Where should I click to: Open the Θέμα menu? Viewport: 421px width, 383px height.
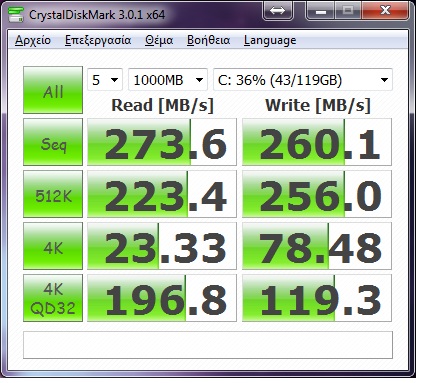click(x=159, y=40)
